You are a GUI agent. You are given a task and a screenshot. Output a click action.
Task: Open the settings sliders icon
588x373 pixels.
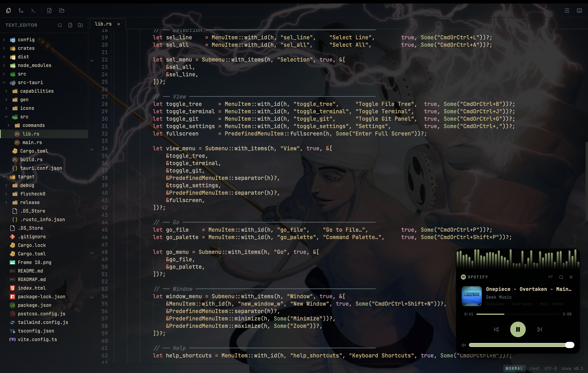point(567,11)
